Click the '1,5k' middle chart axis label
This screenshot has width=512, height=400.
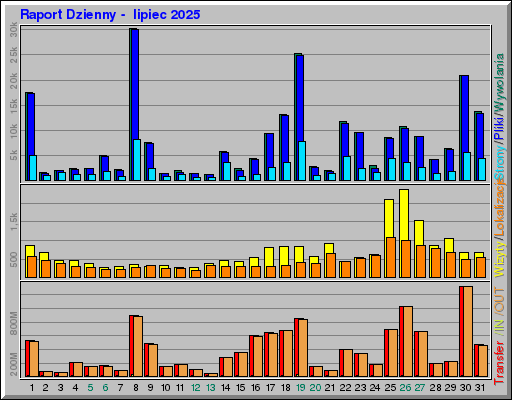point(13,222)
